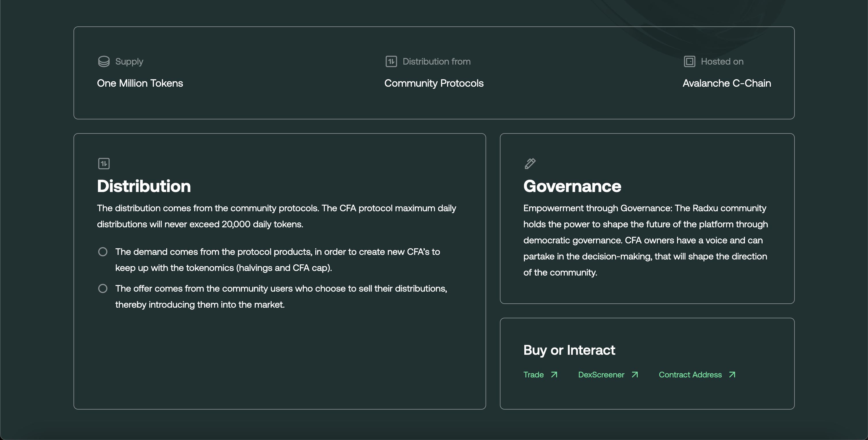Click the Distribution section heading
868x440 pixels.
[144, 186]
